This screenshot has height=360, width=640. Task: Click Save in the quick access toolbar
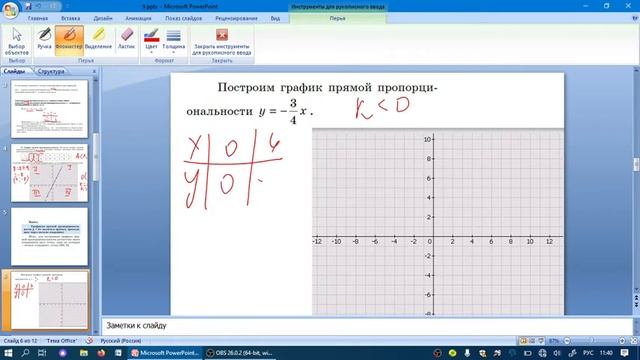(28, 6)
